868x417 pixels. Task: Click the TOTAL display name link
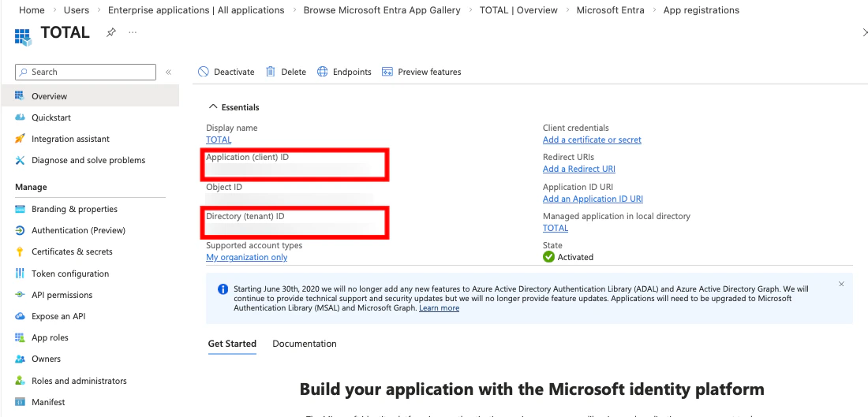219,140
